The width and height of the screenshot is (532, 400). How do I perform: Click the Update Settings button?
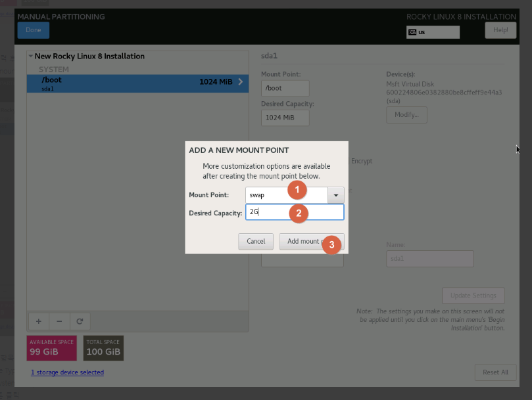[x=473, y=296]
